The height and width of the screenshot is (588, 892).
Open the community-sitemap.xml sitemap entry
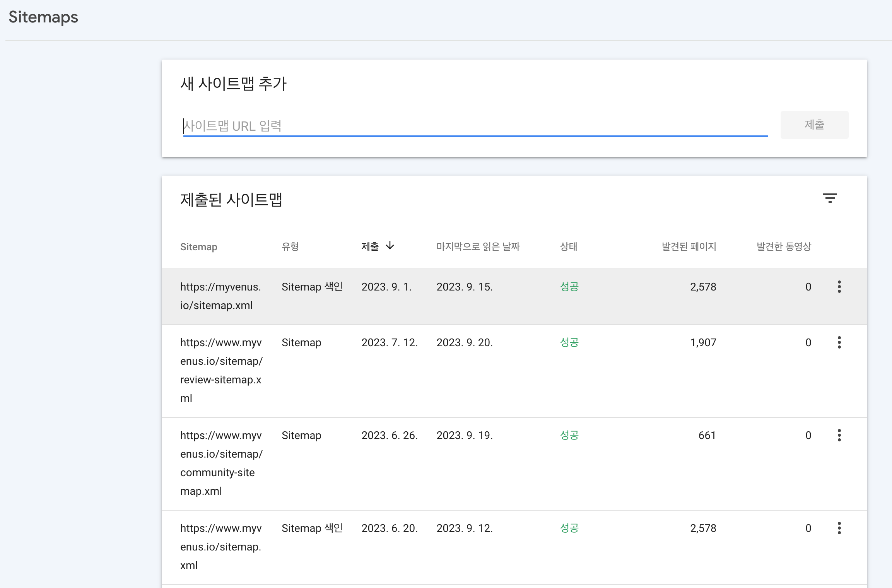click(221, 463)
